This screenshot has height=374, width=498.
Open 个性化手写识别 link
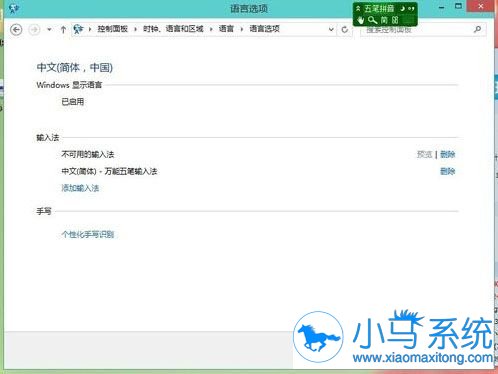pyautogui.click(x=88, y=234)
